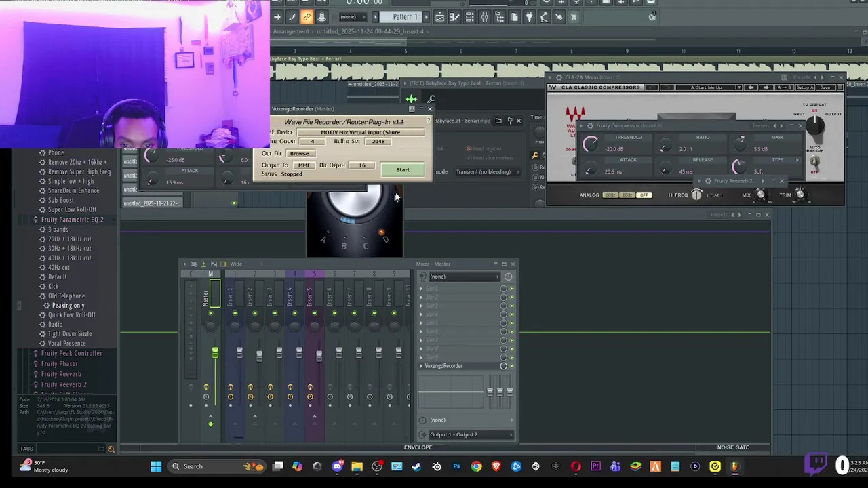Click Browse for the Voxengo output file
Viewport: 868px width, 488px height.
coord(301,154)
